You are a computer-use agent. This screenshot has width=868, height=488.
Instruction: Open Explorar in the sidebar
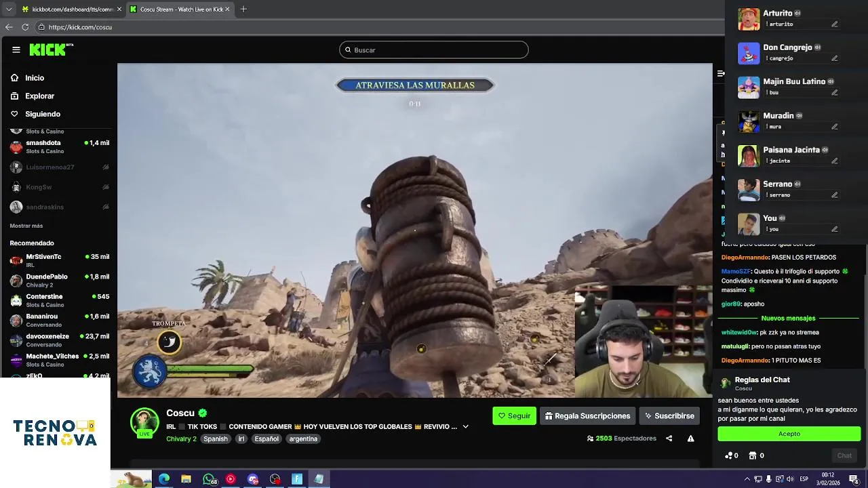tap(40, 96)
